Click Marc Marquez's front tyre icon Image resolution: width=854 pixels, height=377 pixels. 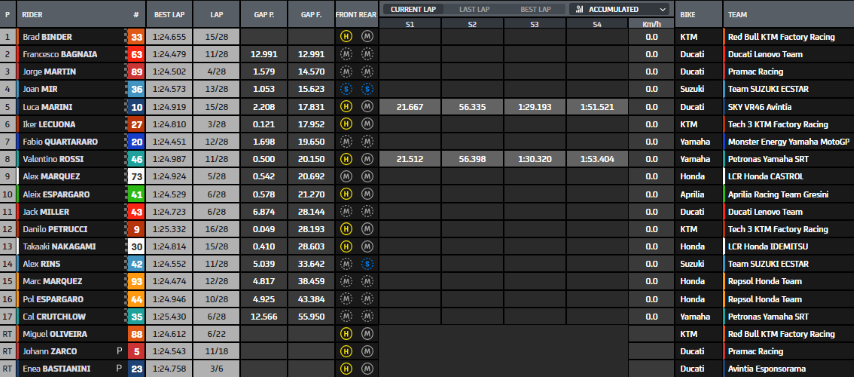pyautogui.click(x=345, y=282)
